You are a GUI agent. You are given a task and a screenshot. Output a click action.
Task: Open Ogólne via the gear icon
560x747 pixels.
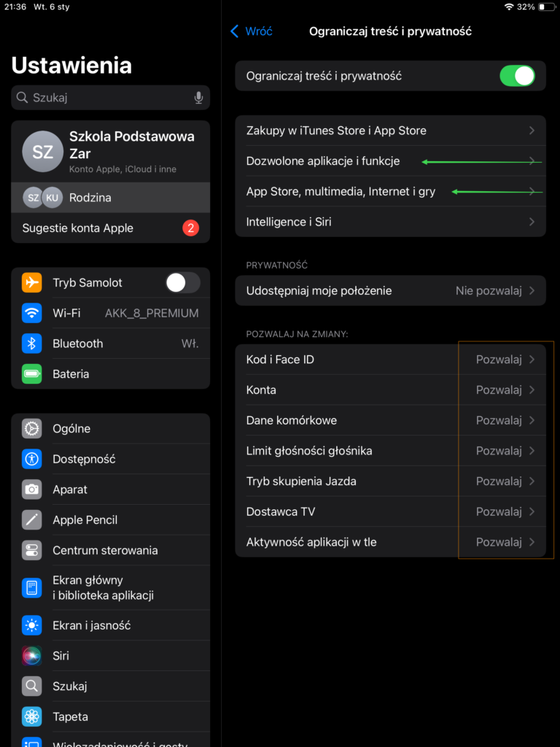[x=31, y=429]
